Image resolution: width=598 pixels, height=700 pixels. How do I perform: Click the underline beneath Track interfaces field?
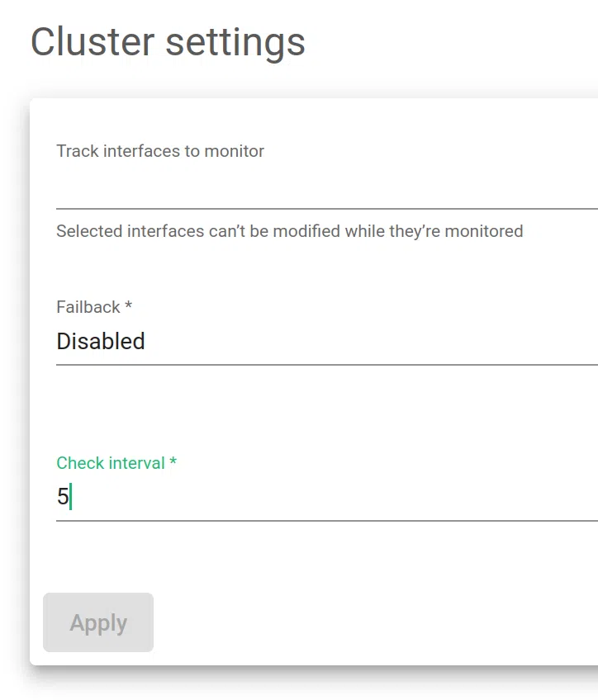pyautogui.click(x=326, y=209)
